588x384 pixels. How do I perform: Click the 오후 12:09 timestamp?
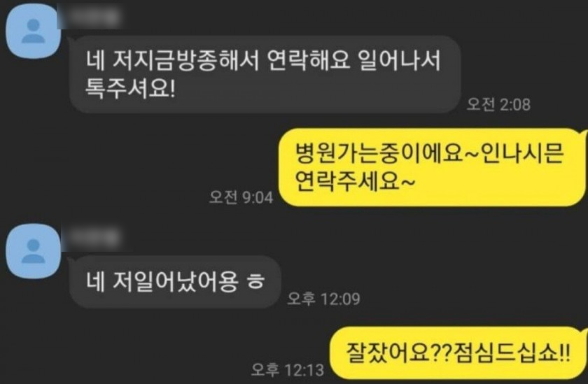click(323, 299)
